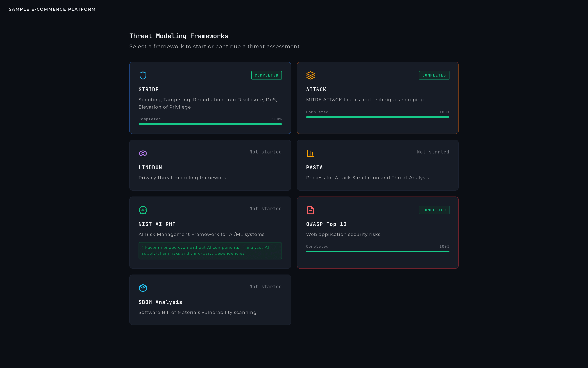Click 'Web application security risks' text
The image size is (588, 368).
pyautogui.click(x=343, y=234)
